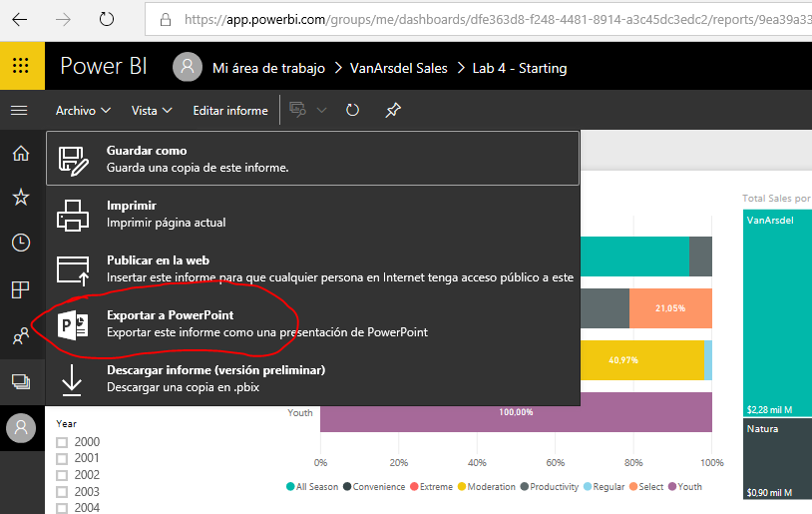
Task: Click Moderation legend item
Action: (x=487, y=486)
